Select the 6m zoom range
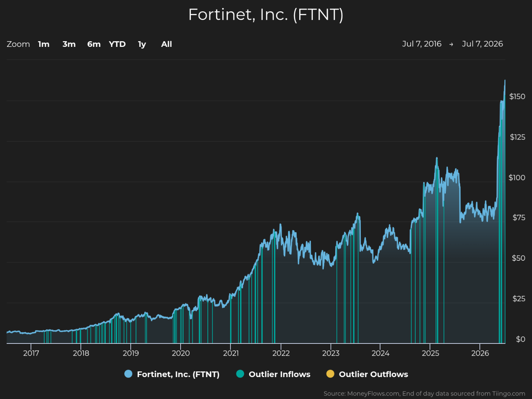 [x=94, y=44]
